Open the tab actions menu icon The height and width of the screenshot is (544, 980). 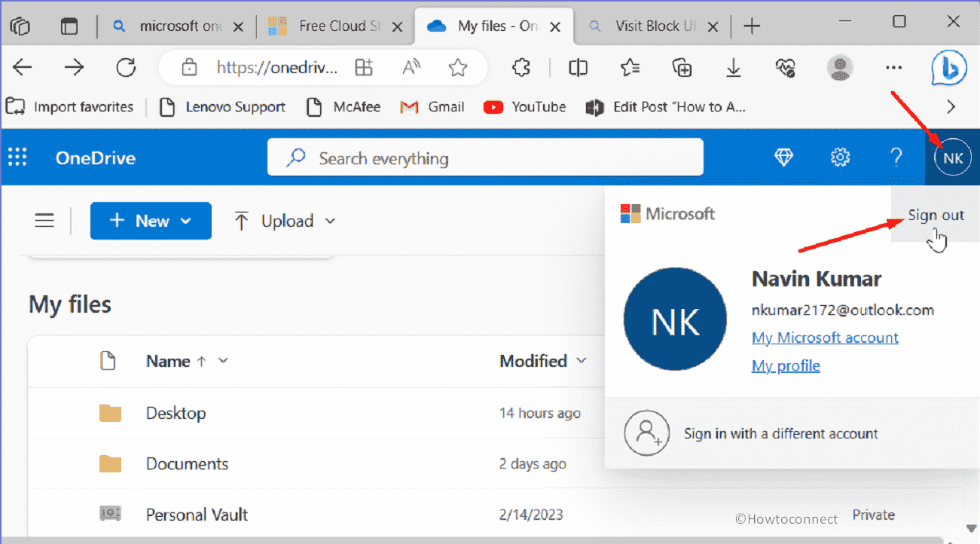coord(69,26)
